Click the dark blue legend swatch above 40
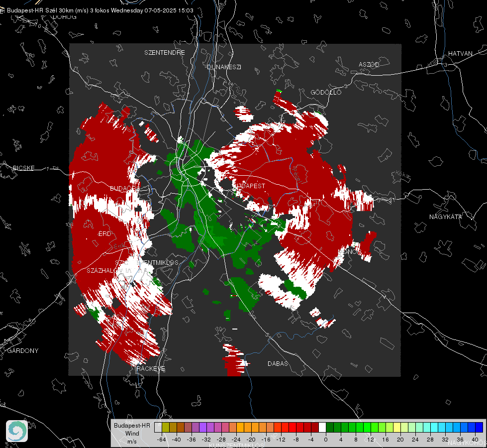The width and height of the screenshot is (487, 448). click(x=479, y=428)
